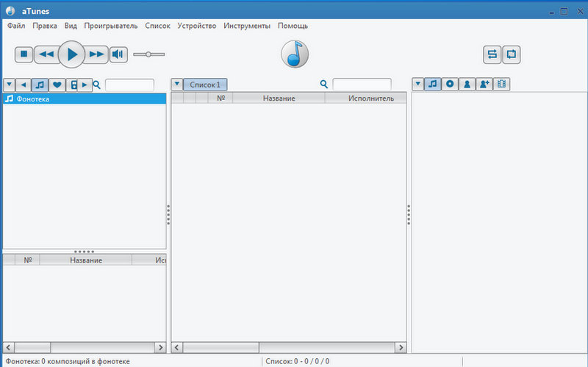Select the music note repository navigator view
Viewport: 588px width, 367px height.
[x=40, y=85]
